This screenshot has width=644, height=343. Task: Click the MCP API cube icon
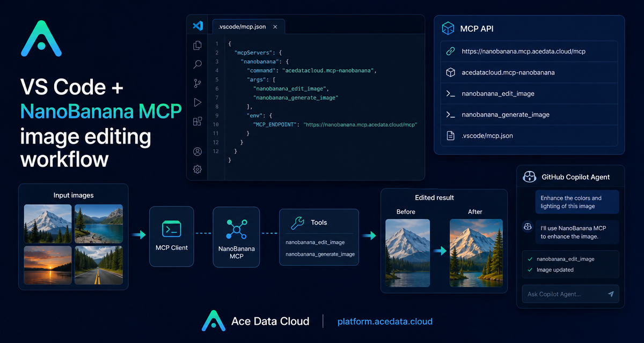point(448,28)
